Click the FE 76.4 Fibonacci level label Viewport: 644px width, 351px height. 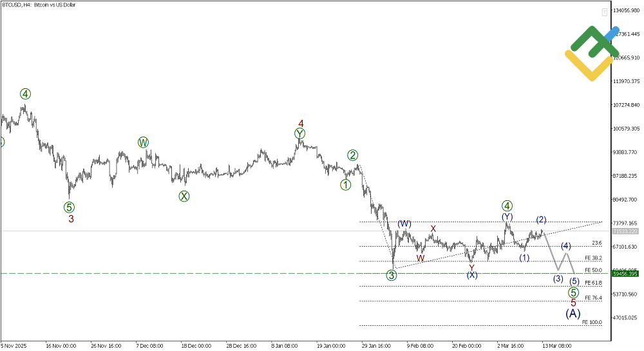pyautogui.click(x=592, y=298)
